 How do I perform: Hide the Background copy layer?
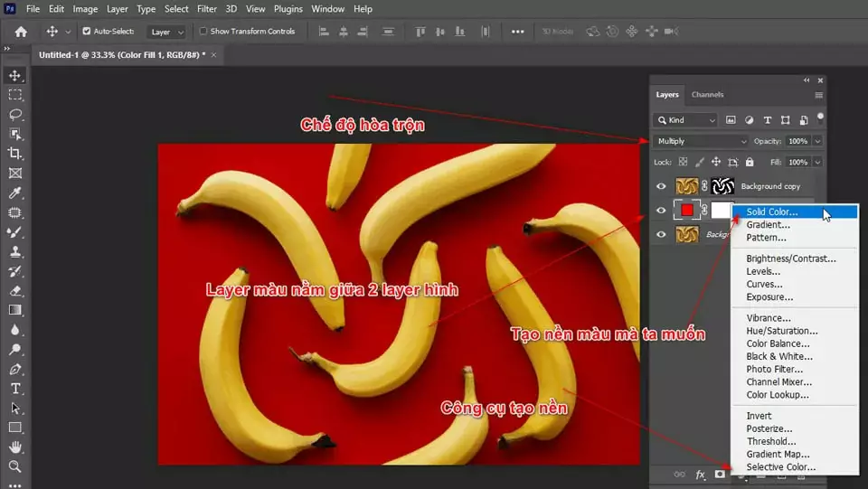(x=661, y=186)
